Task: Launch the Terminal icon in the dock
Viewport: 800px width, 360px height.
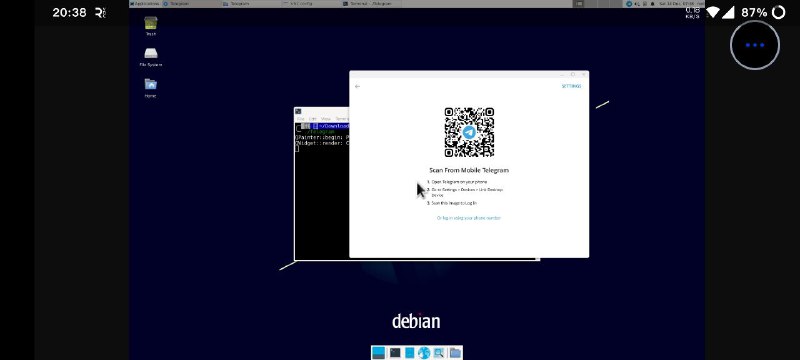Action: [395, 352]
